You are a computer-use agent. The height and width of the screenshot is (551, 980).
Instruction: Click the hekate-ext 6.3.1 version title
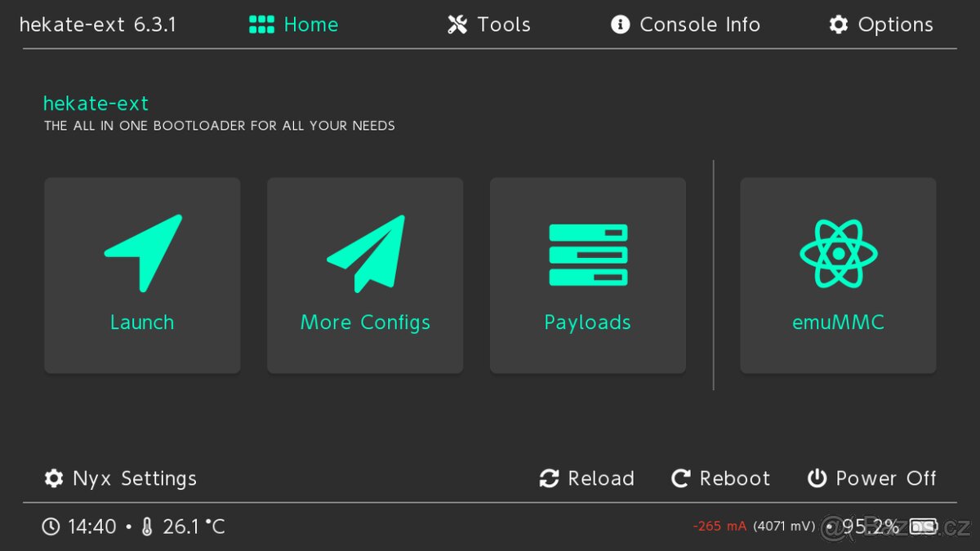(x=97, y=24)
